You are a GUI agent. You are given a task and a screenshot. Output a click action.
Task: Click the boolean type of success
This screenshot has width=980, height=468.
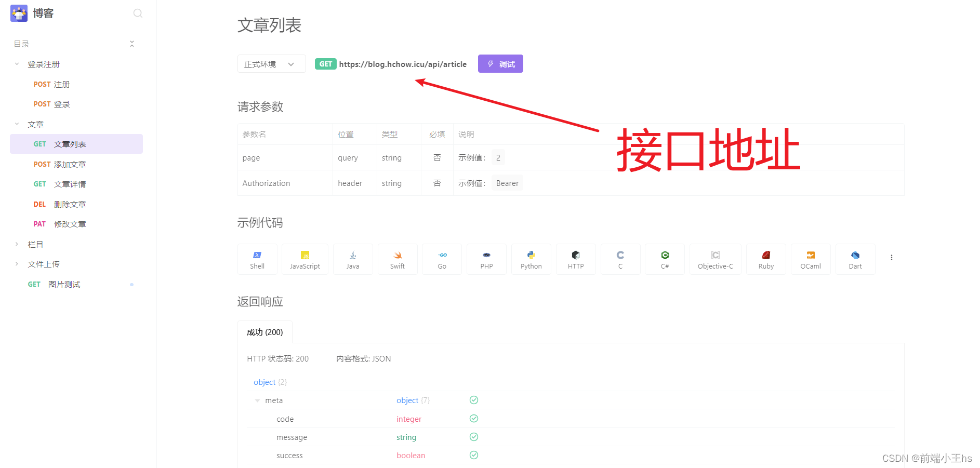[411, 456]
